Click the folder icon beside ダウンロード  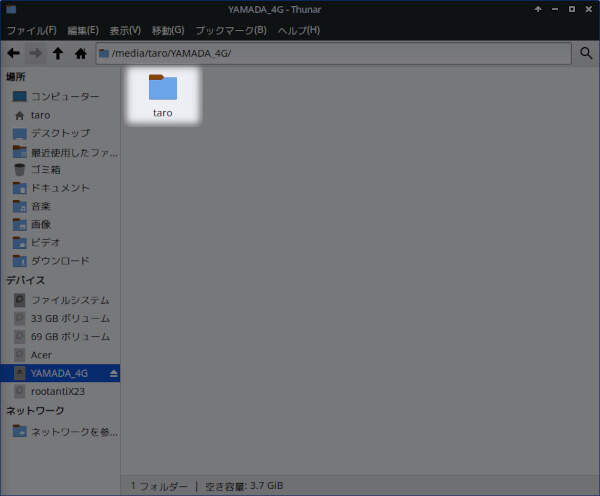point(20,261)
